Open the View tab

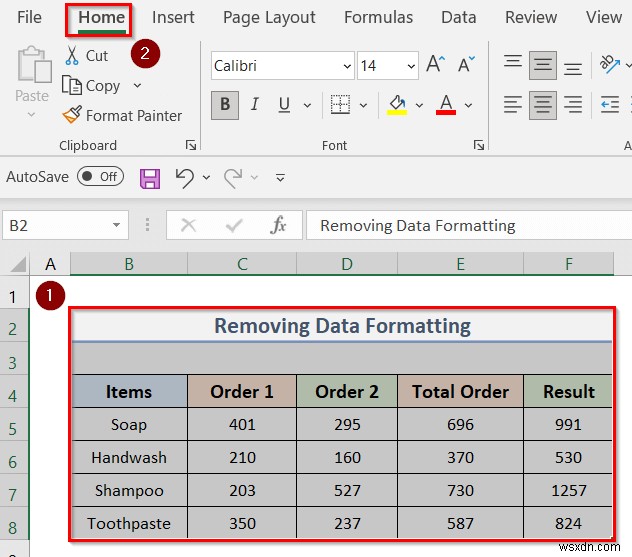604,17
